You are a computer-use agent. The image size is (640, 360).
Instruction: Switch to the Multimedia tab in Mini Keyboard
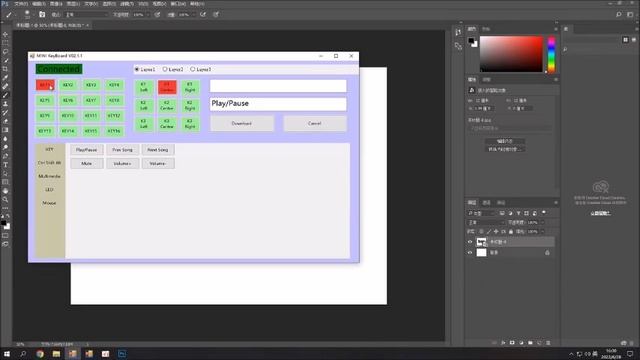click(x=49, y=176)
